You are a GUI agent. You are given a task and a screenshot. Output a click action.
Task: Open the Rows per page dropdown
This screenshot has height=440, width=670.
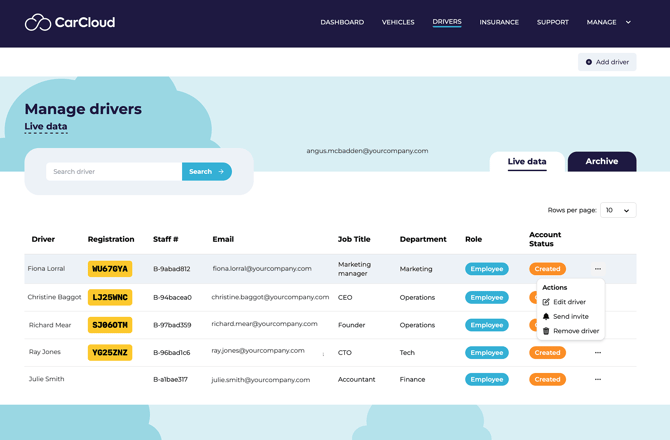pyautogui.click(x=618, y=210)
